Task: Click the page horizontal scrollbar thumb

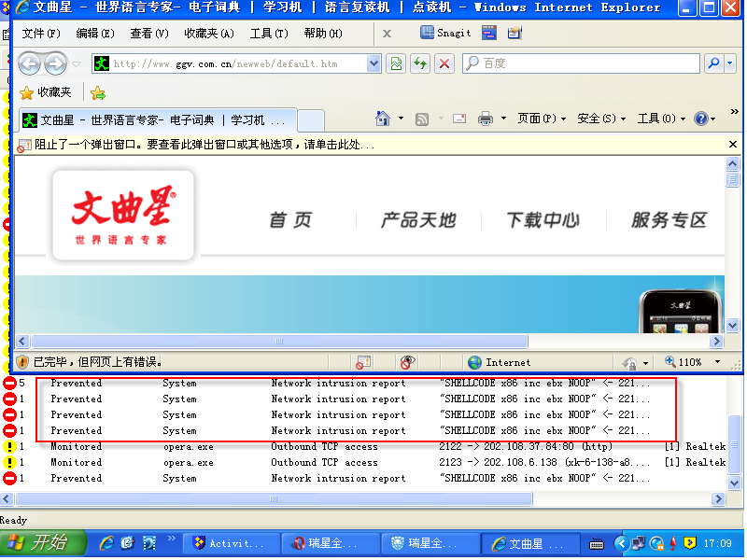Action: pyautogui.click(x=279, y=341)
